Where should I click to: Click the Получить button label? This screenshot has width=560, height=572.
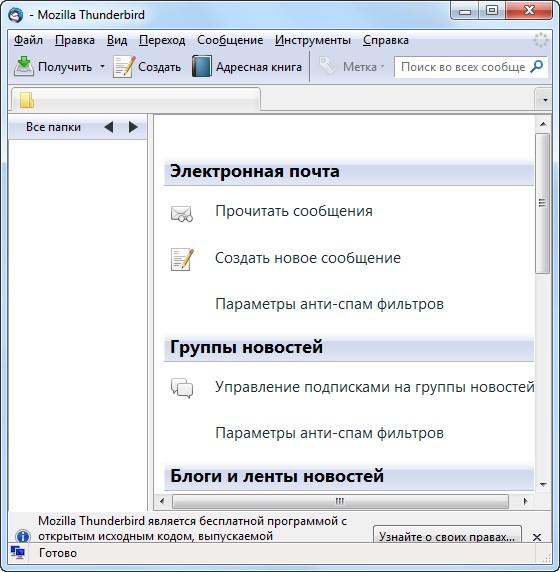pos(65,67)
